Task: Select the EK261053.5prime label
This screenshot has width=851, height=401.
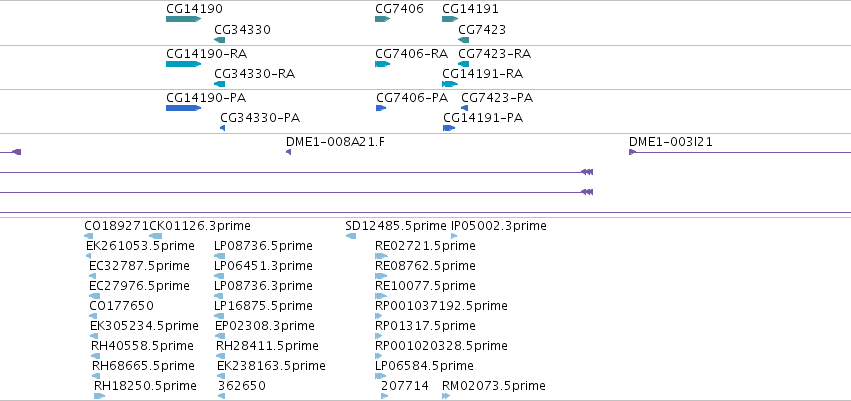Action: (x=140, y=246)
